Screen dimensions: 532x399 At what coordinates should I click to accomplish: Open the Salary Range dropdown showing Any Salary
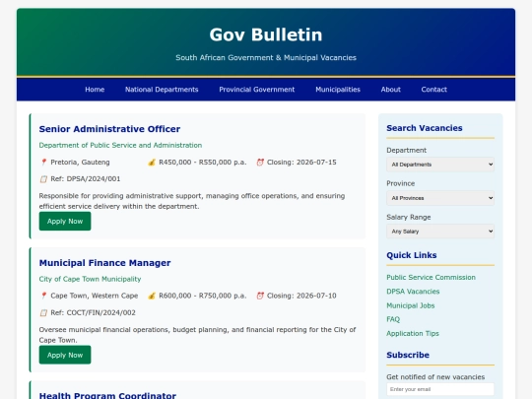coord(440,232)
